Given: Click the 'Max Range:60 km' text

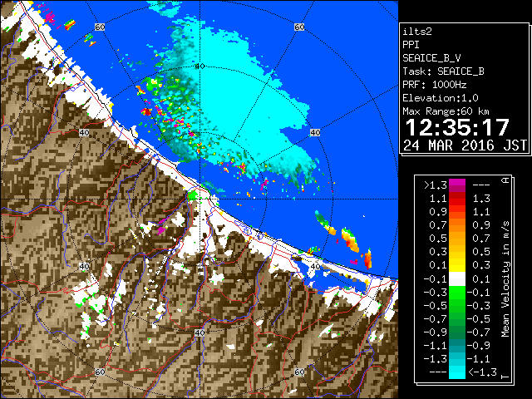Looking at the screenshot, I should [x=446, y=111].
